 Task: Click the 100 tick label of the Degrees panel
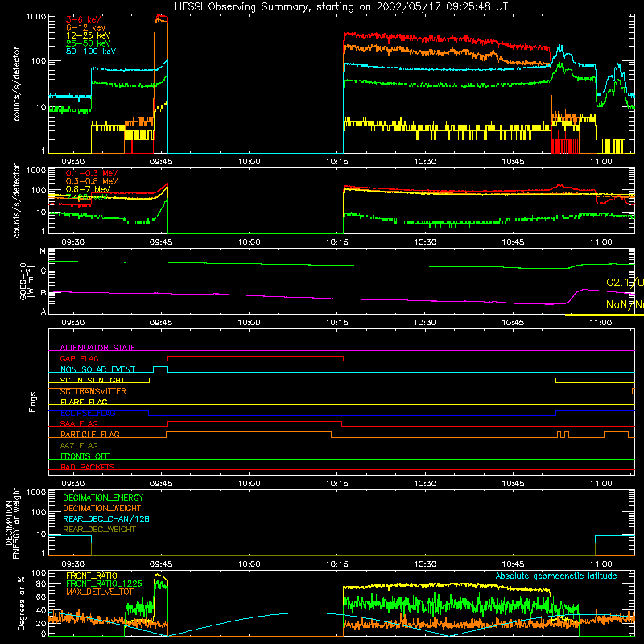(39, 573)
